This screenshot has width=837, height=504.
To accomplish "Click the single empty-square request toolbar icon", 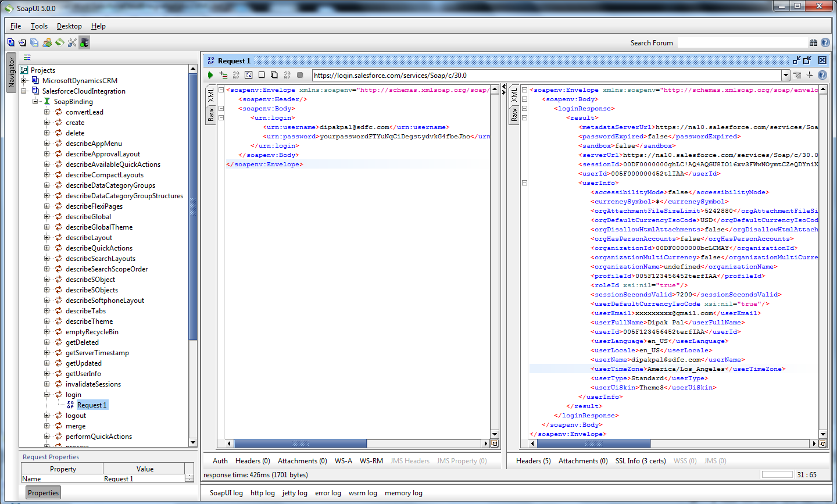I will click(x=262, y=75).
